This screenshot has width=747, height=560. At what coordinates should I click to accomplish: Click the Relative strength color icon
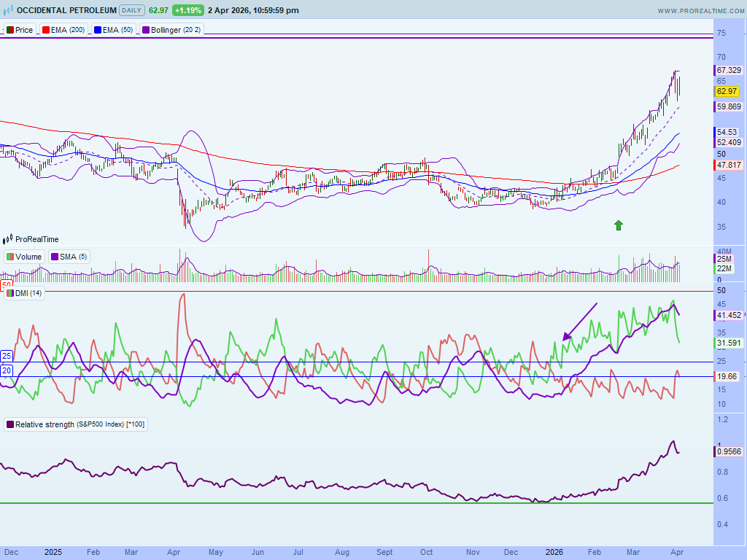(9, 424)
